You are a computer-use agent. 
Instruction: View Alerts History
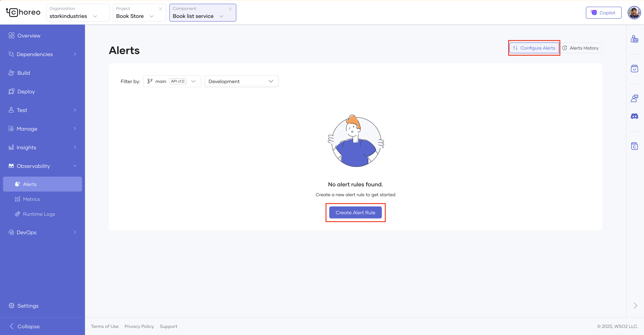580,48
